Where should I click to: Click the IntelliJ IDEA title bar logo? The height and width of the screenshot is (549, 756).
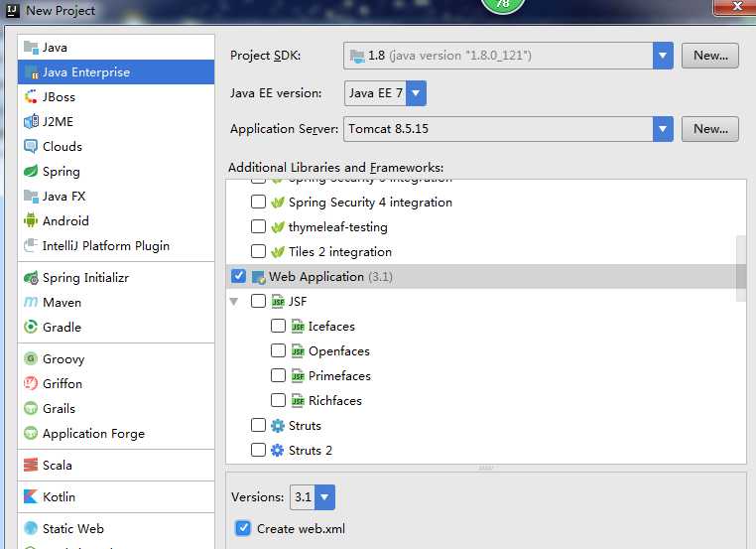13,10
